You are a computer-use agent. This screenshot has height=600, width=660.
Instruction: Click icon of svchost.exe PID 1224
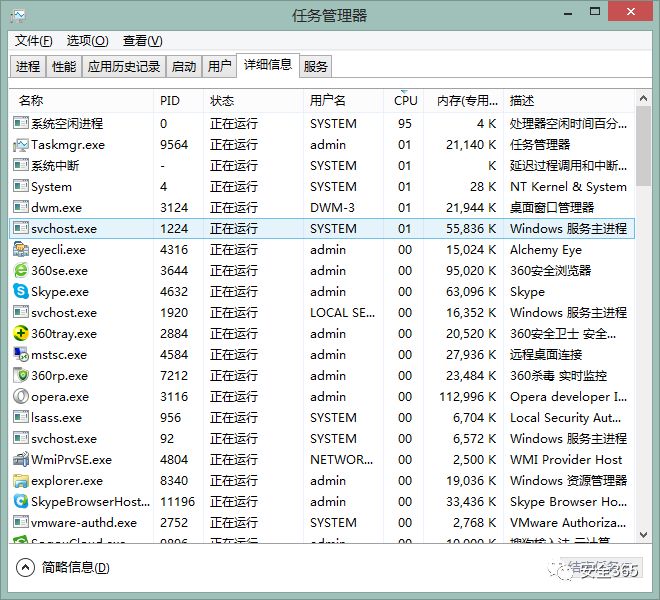click(x=21, y=229)
